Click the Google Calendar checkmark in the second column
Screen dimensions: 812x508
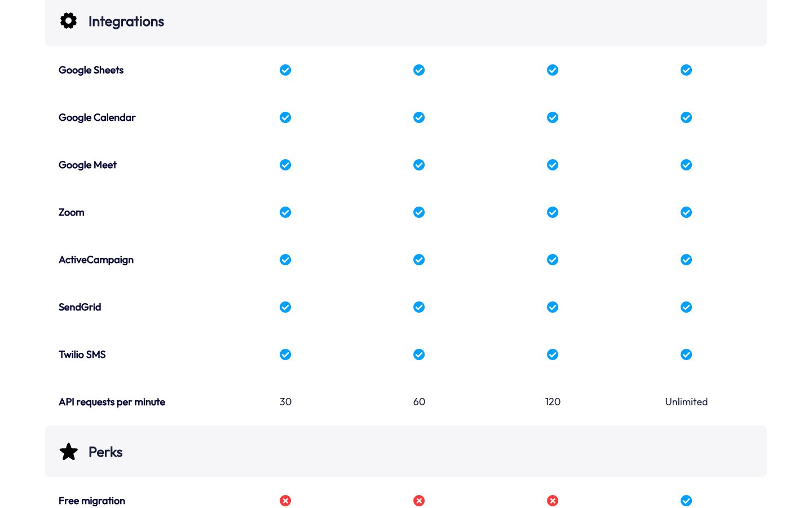(419, 117)
